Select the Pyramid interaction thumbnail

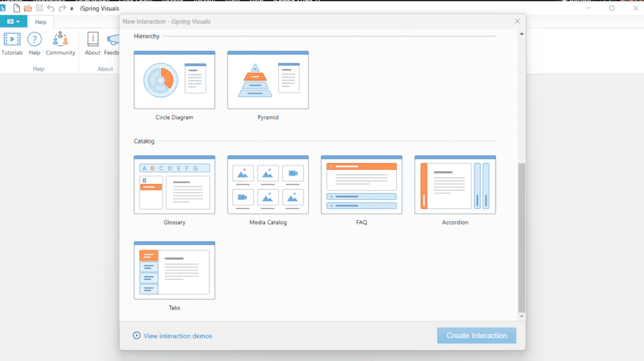(268, 80)
